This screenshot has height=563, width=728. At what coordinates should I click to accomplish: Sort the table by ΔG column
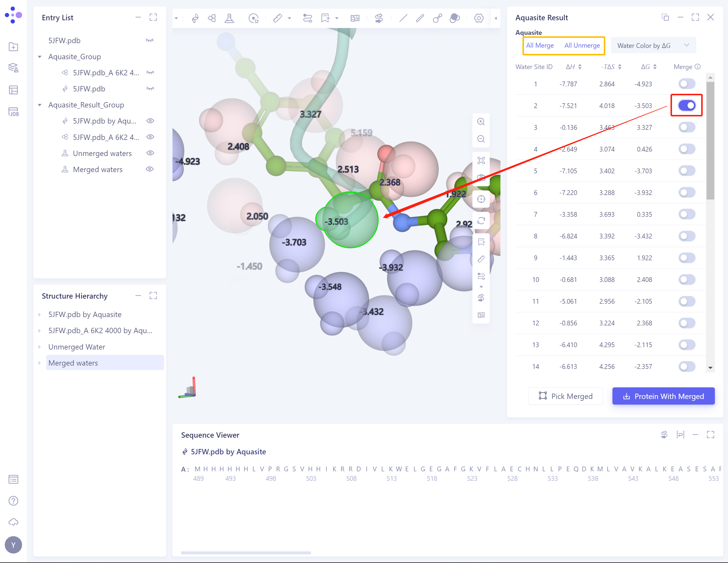click(654, 67)
